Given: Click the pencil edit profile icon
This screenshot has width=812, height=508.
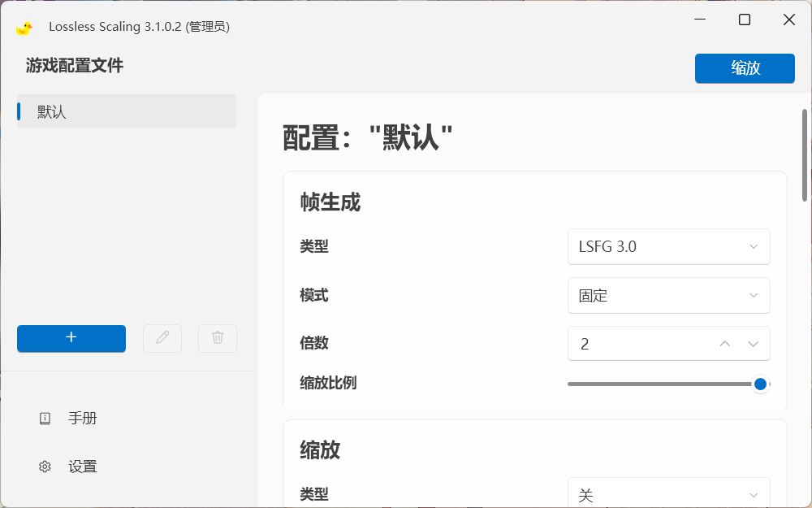Looking at the screenshot, I should tap(162, 338).
